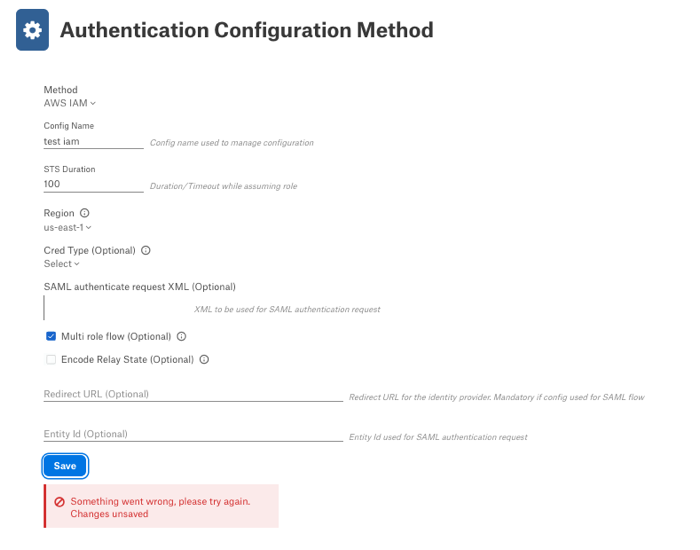
Task: Click the Redirect URL input field
Action: click(x=193, y=394)
